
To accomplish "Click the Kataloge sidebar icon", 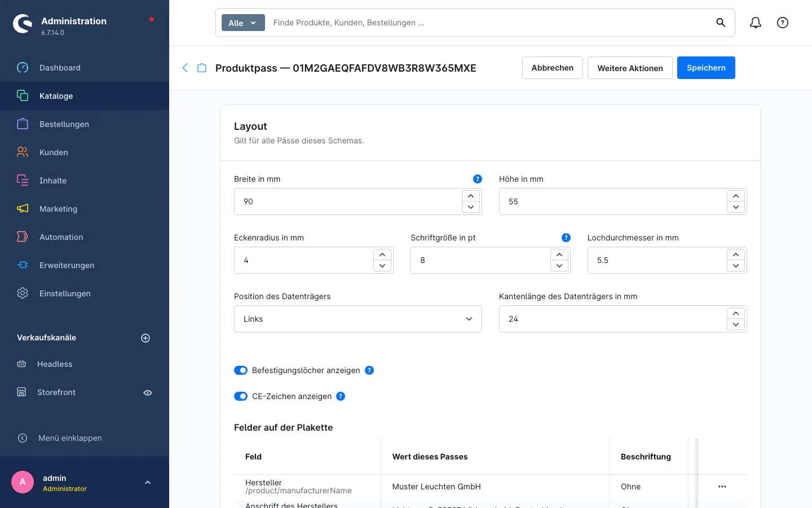I will (x=23, y=96).
